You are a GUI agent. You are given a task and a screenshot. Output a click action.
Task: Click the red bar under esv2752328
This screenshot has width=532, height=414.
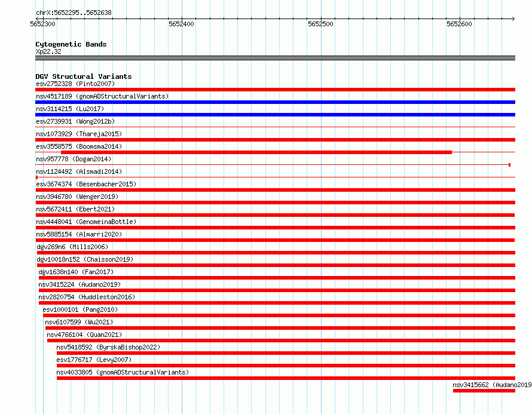coord(275,90)
